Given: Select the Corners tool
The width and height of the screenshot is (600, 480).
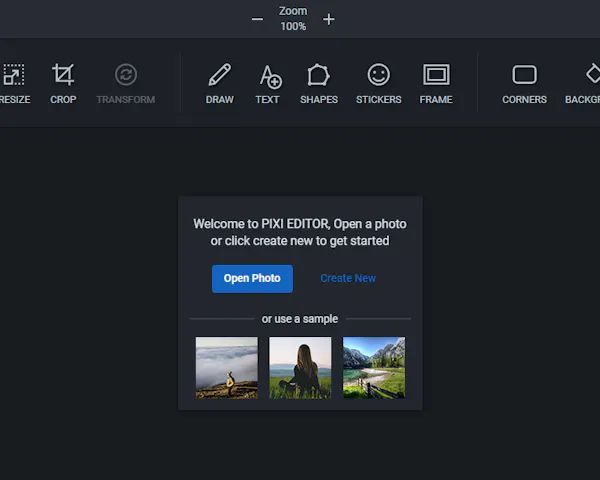Looking at the screenshot, I should tap(524, 83).
